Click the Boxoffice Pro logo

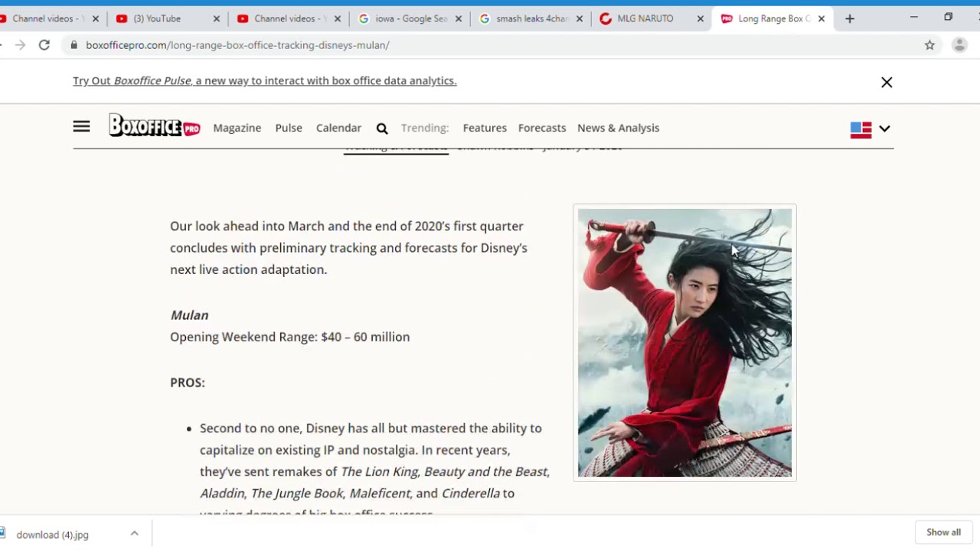[154, 126]
